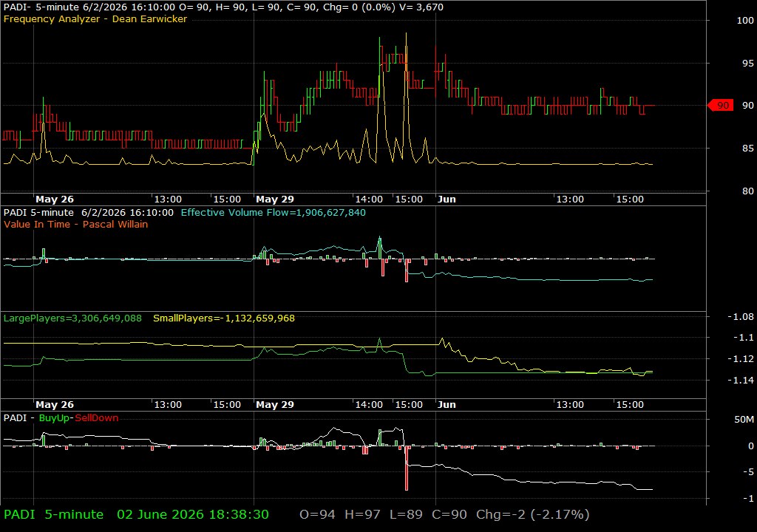This screenshot has height=532, width=757.
Task: Click the 85 price level on the price scale
Action: pyautogui.click(x=748, y=149)
